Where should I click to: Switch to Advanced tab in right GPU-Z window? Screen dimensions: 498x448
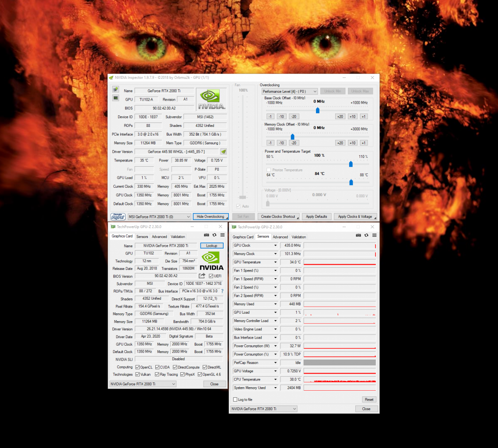(280, 237)
